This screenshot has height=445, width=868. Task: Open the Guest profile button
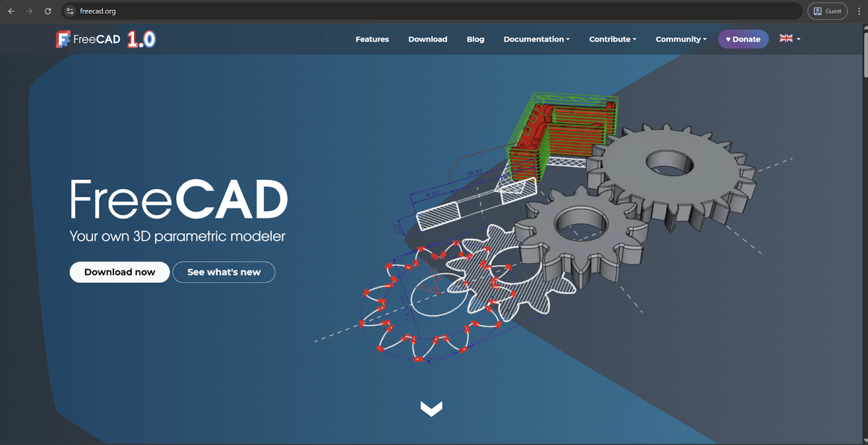click(827, 11)
